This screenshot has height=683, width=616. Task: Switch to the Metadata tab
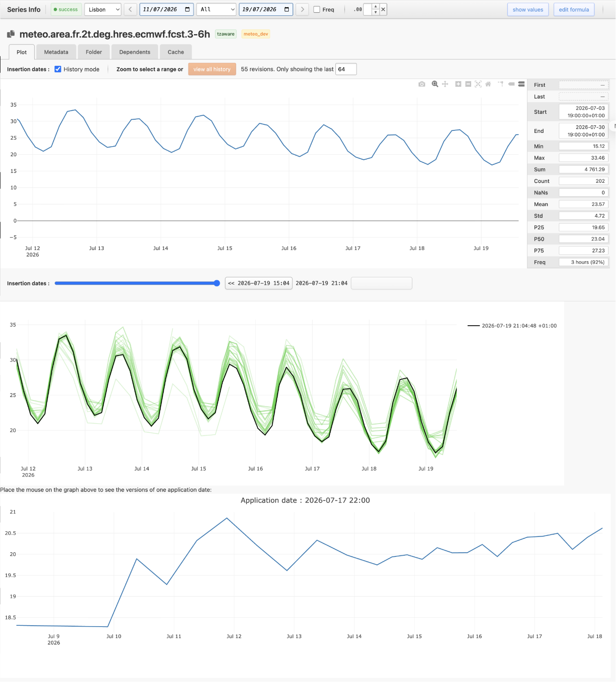click(x=56, y=52)
